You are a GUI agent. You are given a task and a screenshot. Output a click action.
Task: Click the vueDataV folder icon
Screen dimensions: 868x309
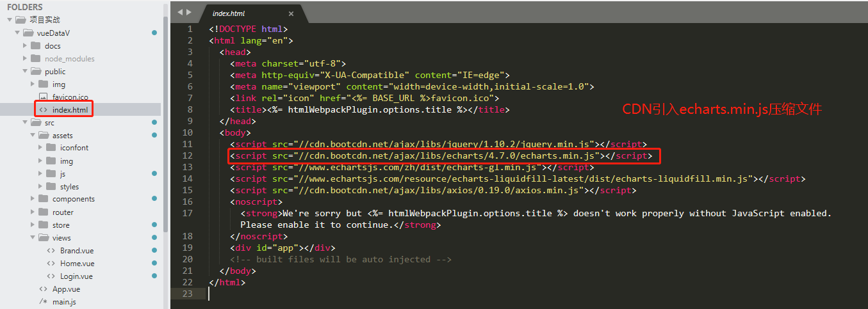pos(28,33)
